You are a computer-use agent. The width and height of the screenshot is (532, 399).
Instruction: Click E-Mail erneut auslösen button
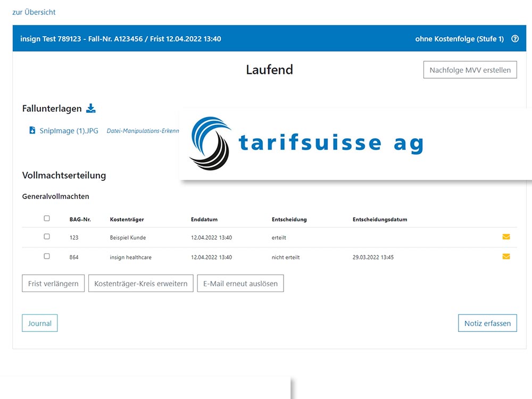(x=240, y=284)
